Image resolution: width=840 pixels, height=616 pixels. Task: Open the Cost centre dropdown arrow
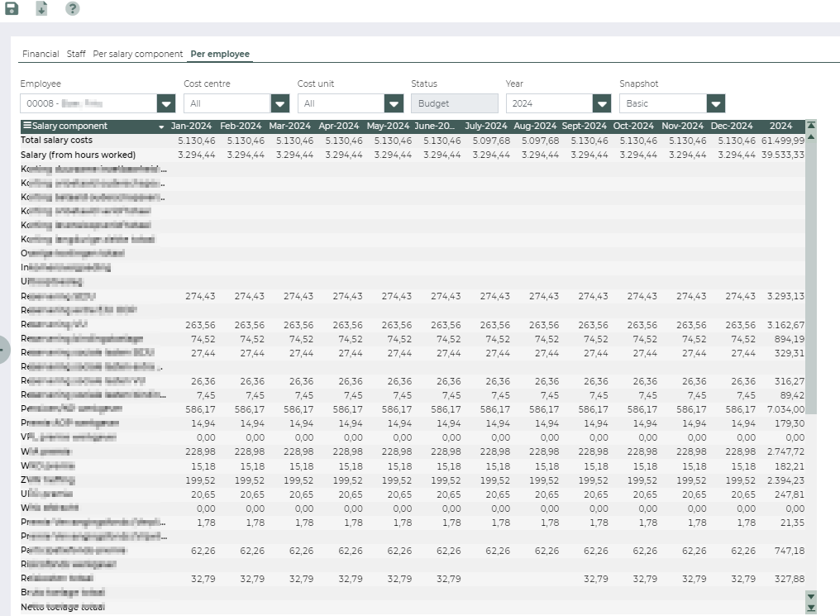[x=280, y=103]
